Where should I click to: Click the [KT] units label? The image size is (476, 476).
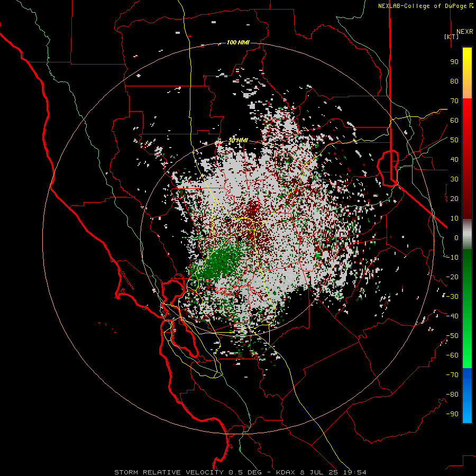[451, 36]
